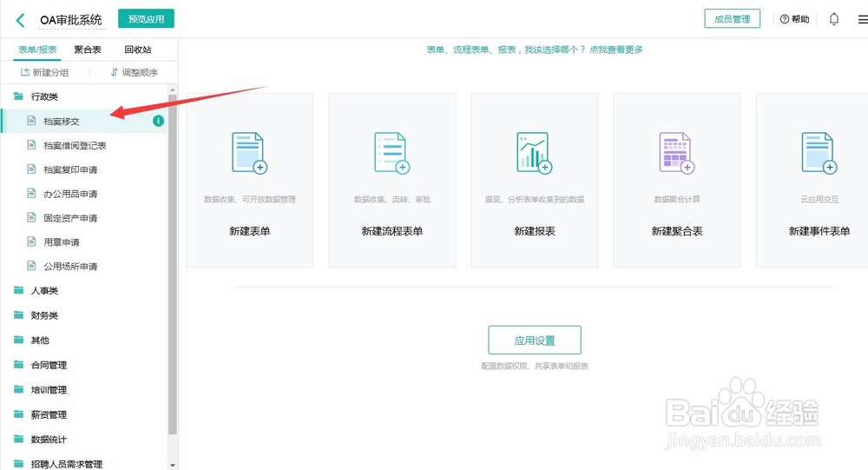Click the 新建报表 card title
The image size is (868, 470).
click(x=534, y=232)
